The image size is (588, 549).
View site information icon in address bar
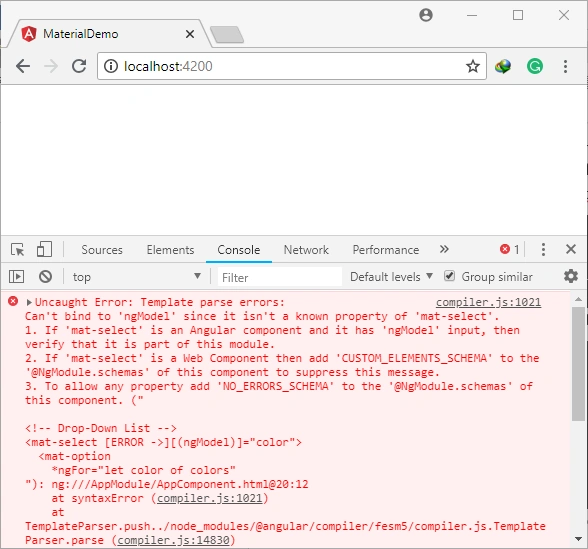(111, 66)
